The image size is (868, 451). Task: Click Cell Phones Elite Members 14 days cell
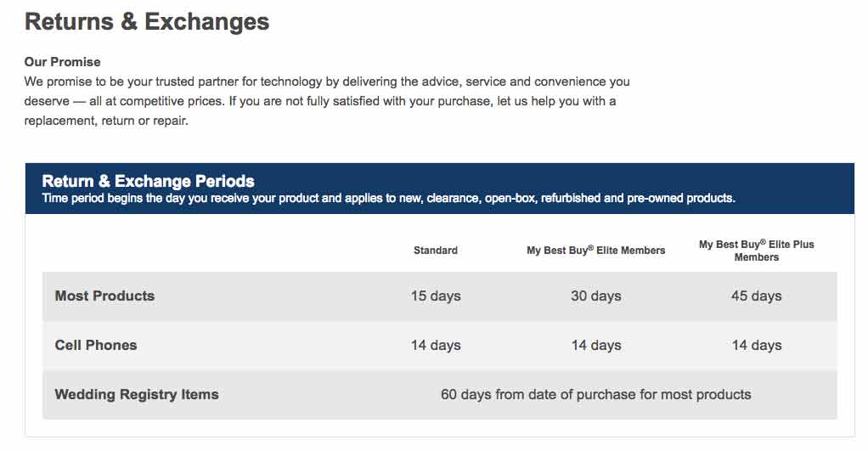pos(595,346)
